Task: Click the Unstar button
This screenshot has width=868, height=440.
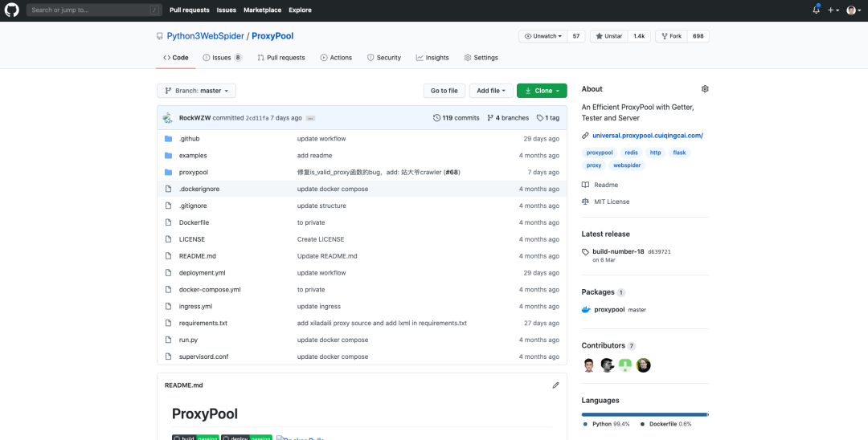Action: click(x=609, y=36)
